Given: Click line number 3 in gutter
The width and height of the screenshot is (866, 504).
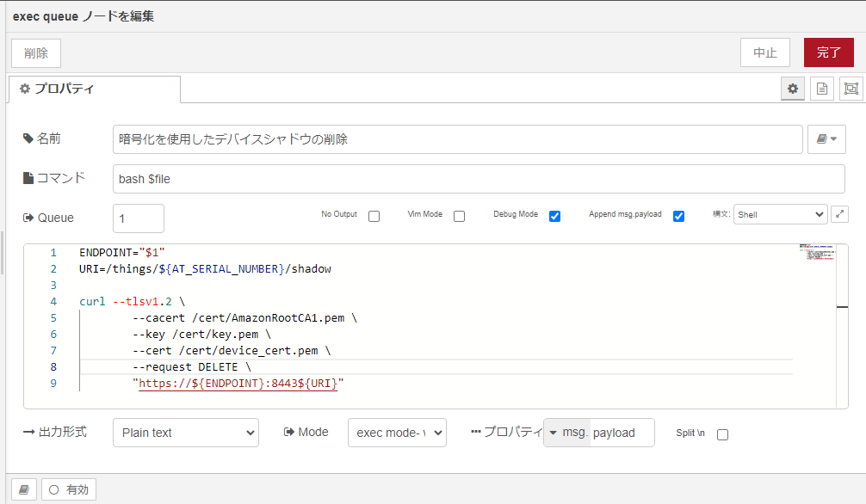Looking at the screenshot, I should [x=53, y=285].
